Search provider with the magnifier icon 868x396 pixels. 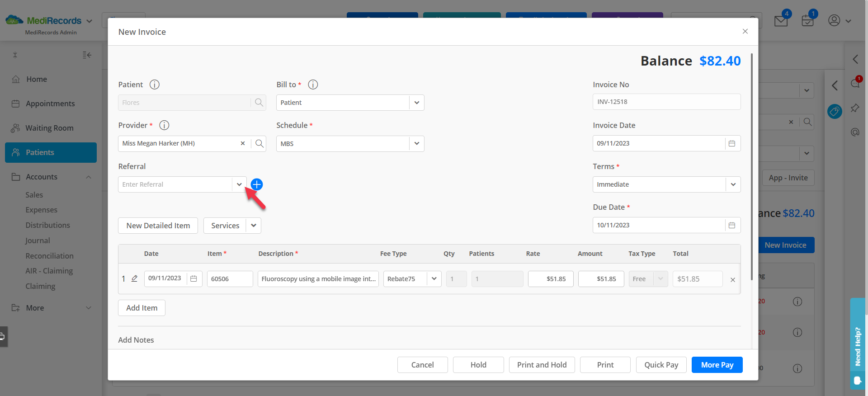(x=259, y=143)
